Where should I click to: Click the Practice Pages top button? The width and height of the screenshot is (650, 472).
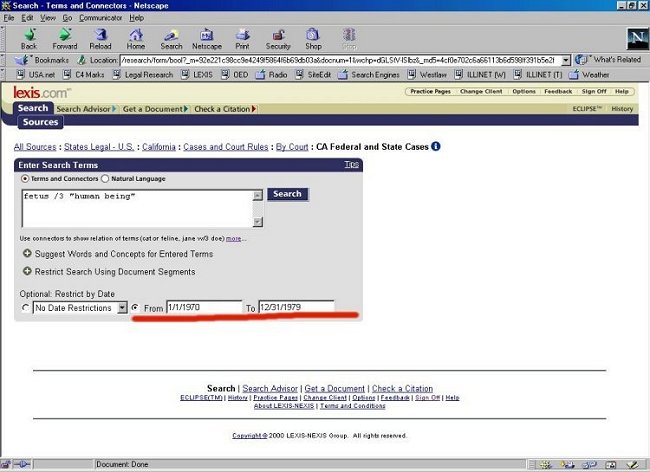430,91
